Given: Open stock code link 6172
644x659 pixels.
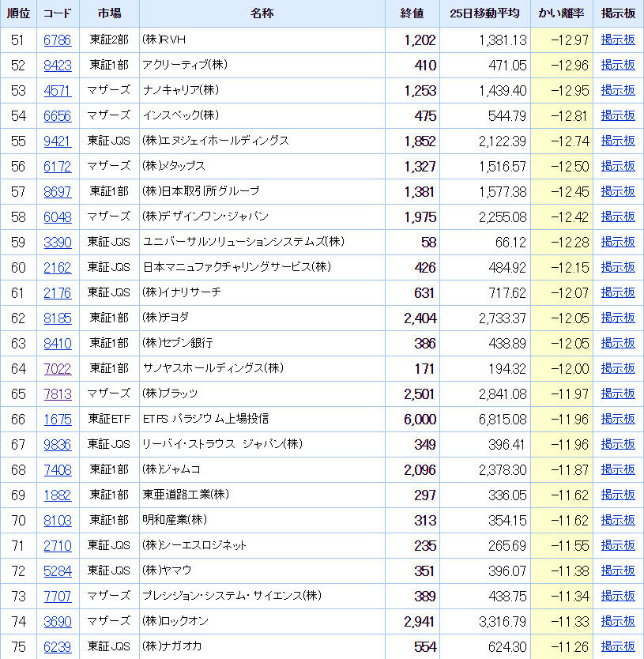Looking at the screenshot, I should coord(58,167).
